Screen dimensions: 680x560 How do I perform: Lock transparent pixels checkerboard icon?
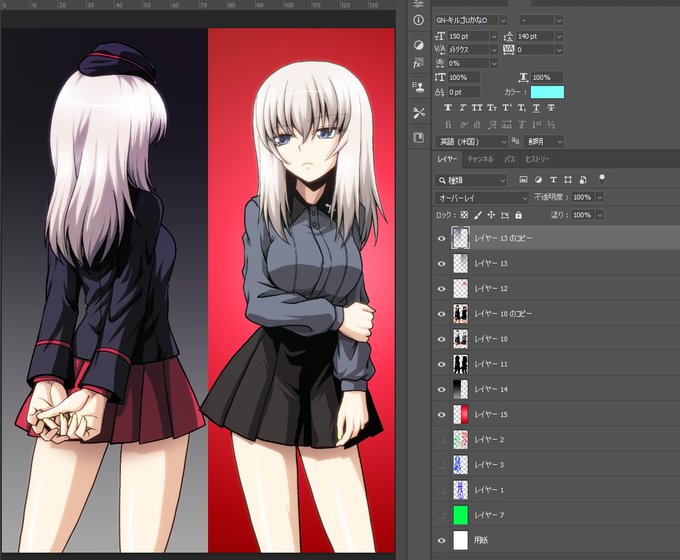click(x=464, y=215)
